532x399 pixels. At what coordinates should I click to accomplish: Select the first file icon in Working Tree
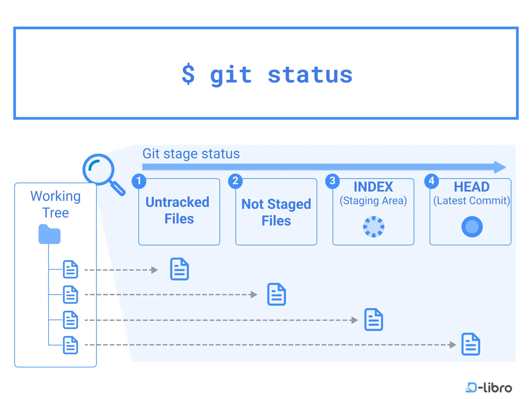(70, 269)
